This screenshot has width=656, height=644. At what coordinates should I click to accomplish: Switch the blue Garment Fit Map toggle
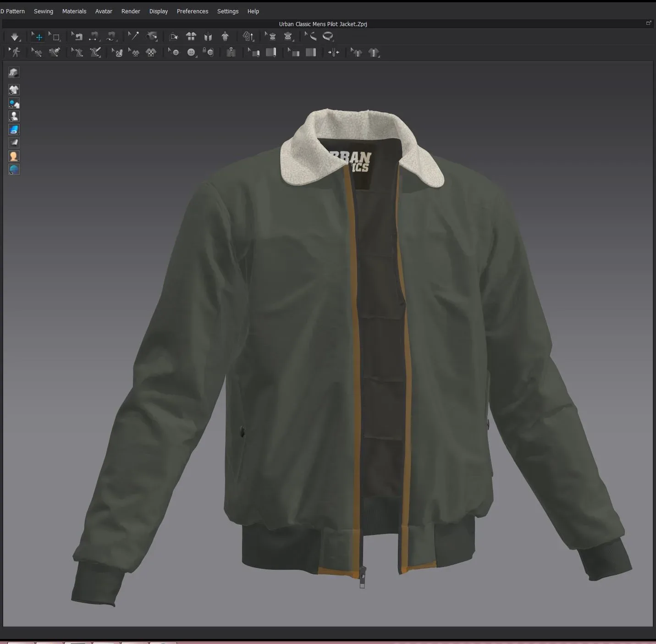14,130
